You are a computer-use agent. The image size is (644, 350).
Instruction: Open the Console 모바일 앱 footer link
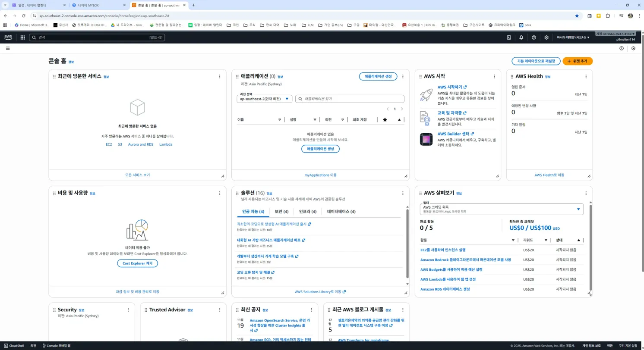[56, 346]
